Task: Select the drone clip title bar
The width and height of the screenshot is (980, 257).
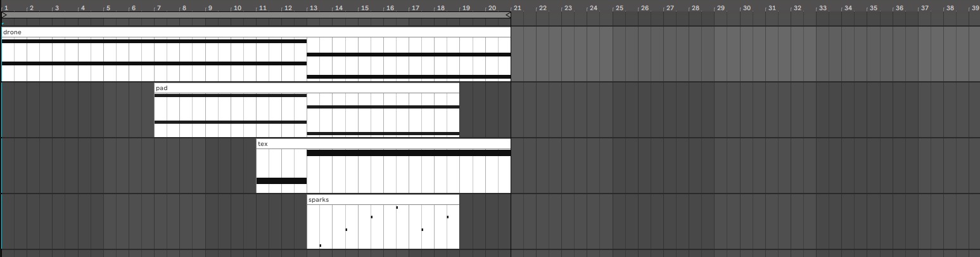Action: [256, 32]
